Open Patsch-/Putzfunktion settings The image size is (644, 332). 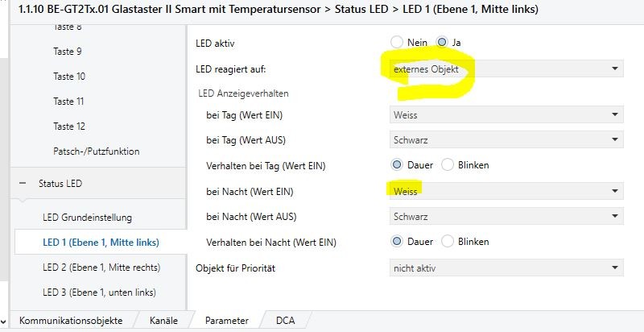coord(96,151)
